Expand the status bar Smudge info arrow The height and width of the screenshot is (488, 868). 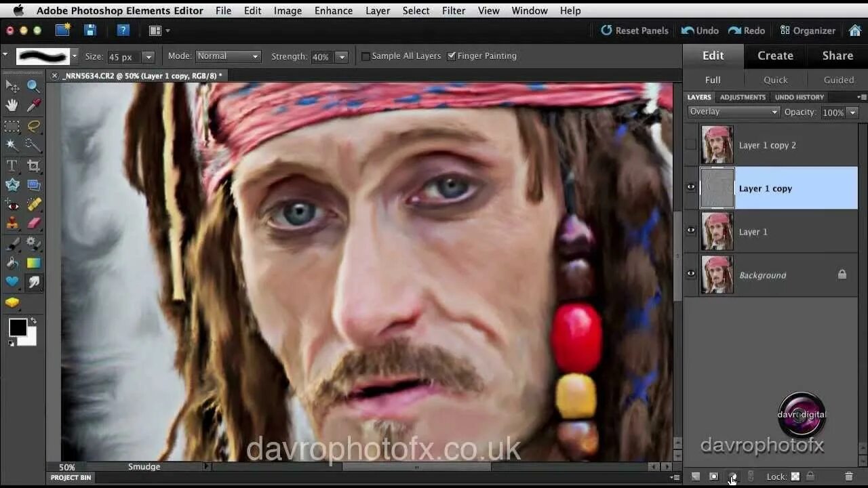207,466
